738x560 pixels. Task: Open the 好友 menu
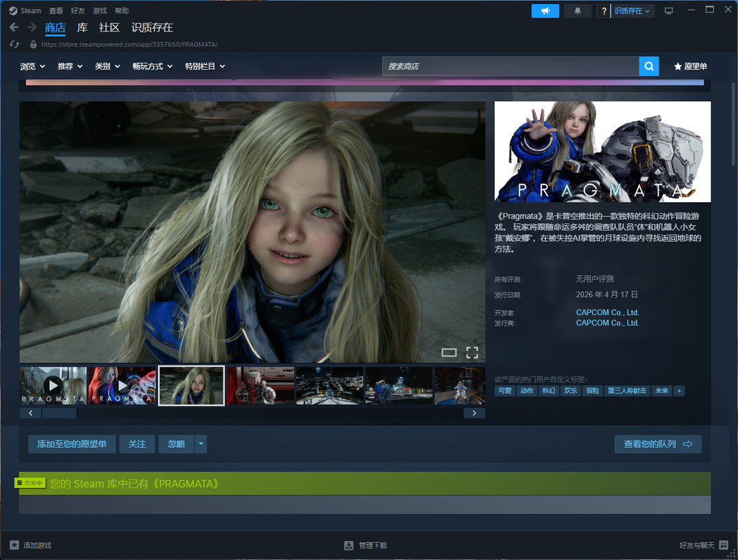pos(78,11)
